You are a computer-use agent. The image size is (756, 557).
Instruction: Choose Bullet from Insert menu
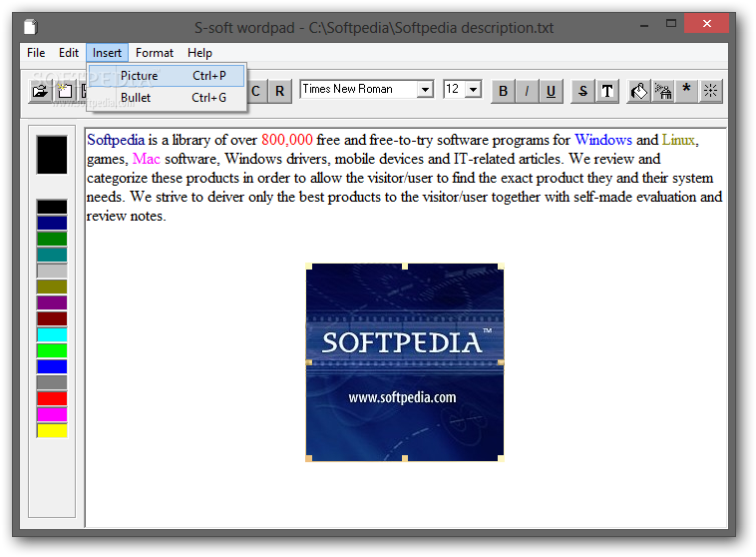pos(167,98)
